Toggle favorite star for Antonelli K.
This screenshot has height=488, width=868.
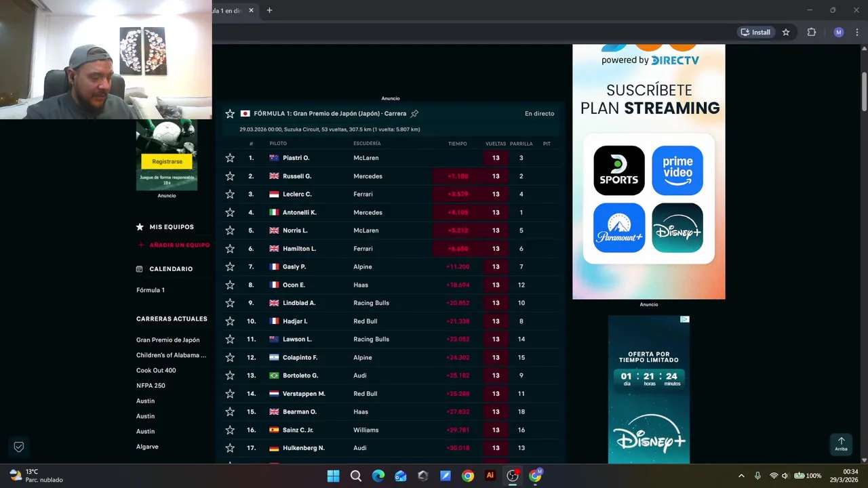click(230, 212)
